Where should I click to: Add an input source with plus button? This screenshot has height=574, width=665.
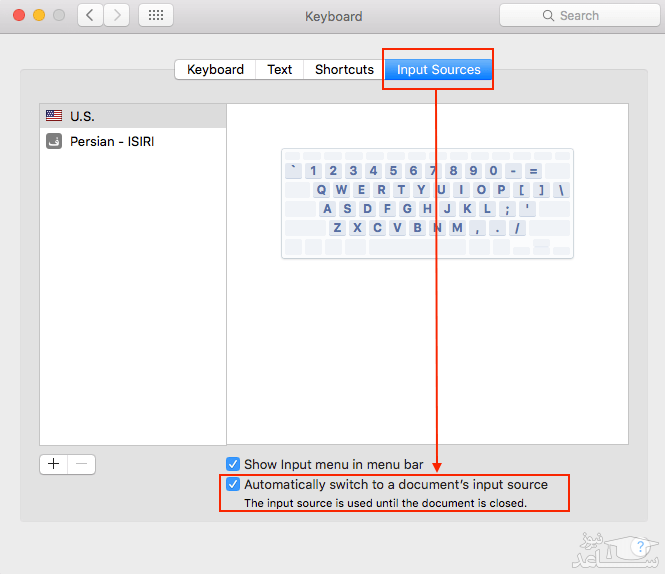click(x=54, y=464)
